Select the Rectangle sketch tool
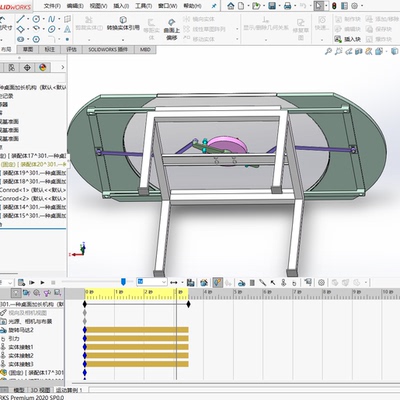Viewport: 400px width, 400px height. [x=21, y=29]
